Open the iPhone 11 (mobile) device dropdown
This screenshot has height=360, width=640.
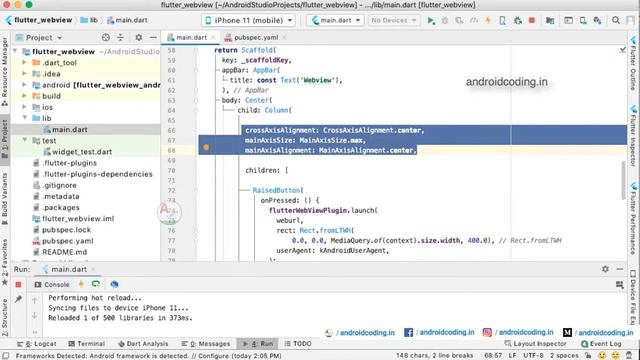click(249, 20)
